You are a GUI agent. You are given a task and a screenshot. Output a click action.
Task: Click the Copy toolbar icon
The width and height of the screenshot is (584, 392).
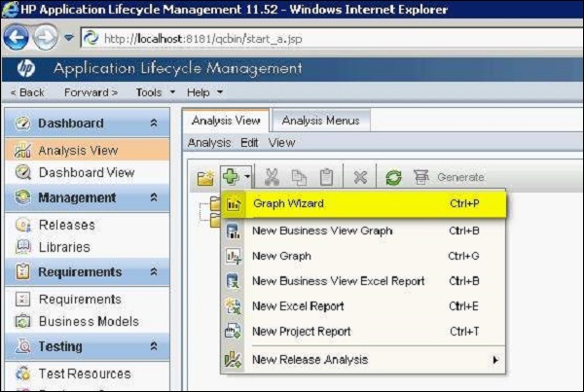[299, 177]
